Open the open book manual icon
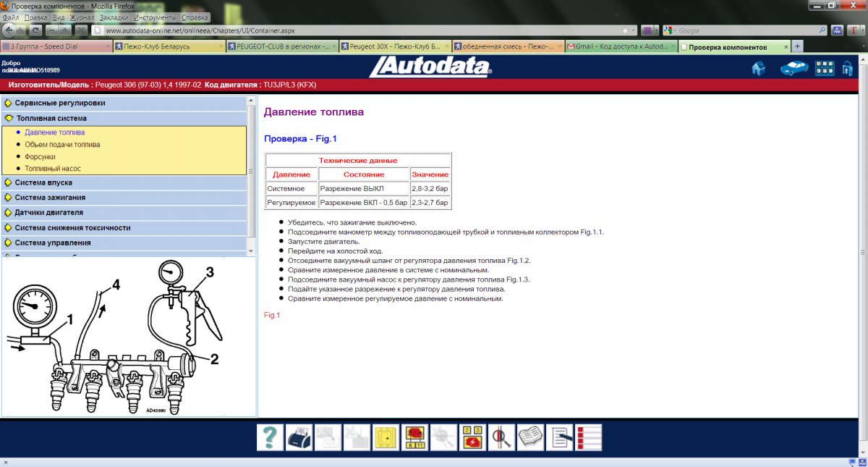Image resolution: width=868 pixels, height=467 pixels. pyautogui.click(x=530, y=437)
